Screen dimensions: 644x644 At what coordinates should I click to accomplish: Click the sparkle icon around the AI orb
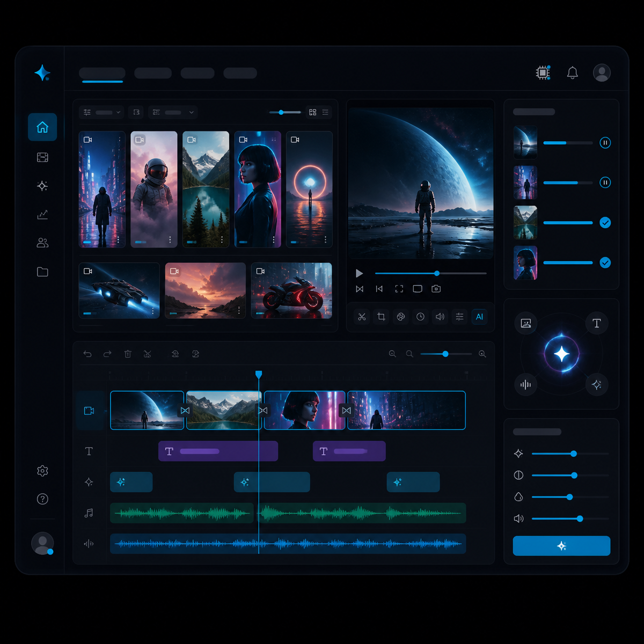pyautogui.click(x=596, y=384)
